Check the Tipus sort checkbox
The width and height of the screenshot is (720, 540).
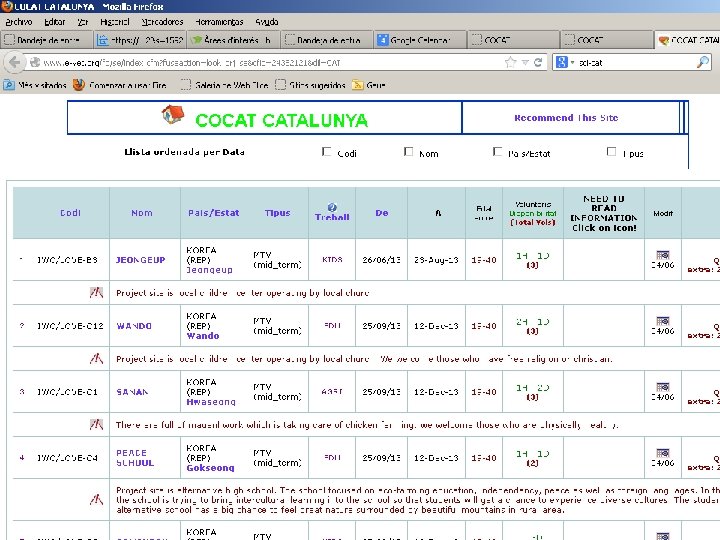point(611,152)
